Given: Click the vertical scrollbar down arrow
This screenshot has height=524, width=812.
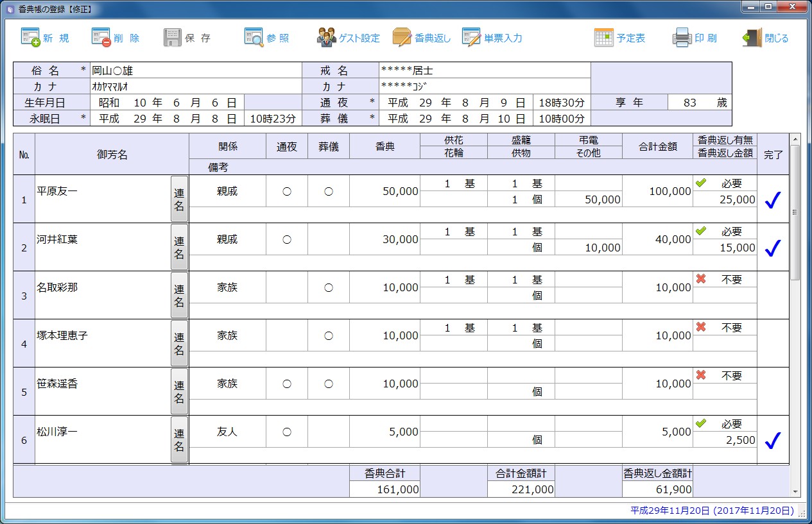Looking at the screenshot, I should (x=795, y=492).
